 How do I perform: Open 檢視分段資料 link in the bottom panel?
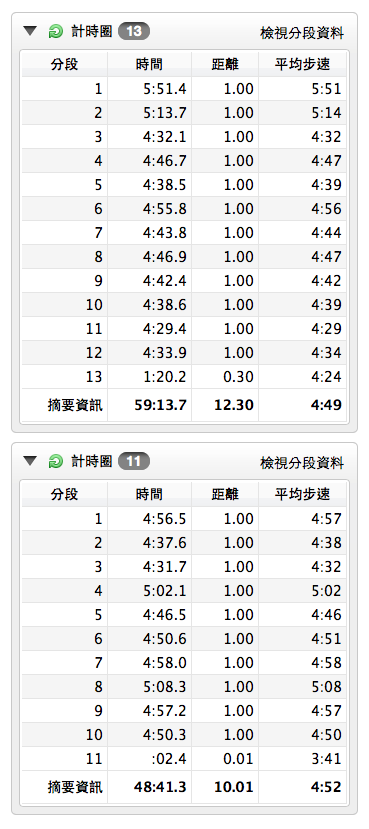pos(302,463)
